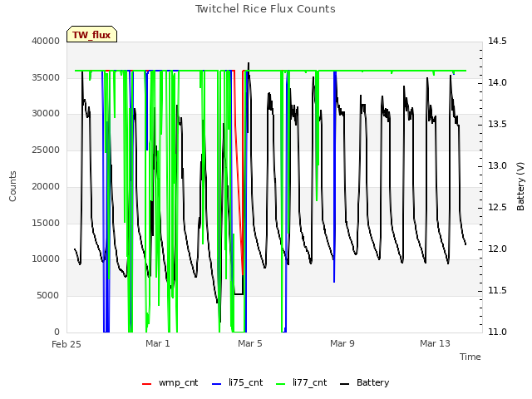Viewport: 532px width, 399px height.
Task: Click the 15000 Counts axis value
Action: (46, 223)
